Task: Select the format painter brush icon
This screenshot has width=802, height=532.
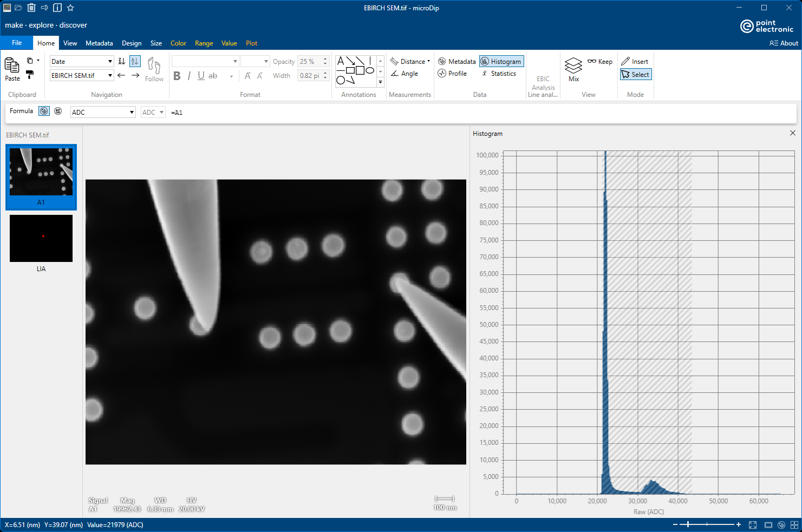Action: (x=30, y=75)
